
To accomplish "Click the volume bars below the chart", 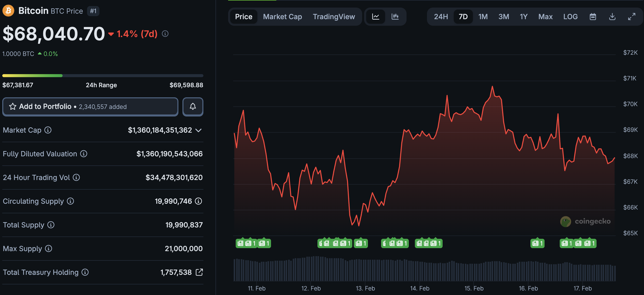I will pos(424,269).
